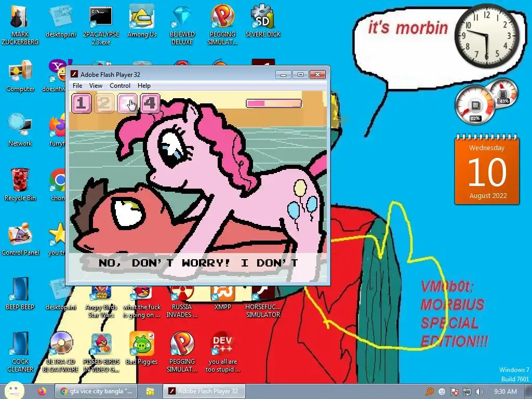The height and width of the screenshot is (399, 532).
Task: Click the pink progress bar in the game
Action: [274, 103]
